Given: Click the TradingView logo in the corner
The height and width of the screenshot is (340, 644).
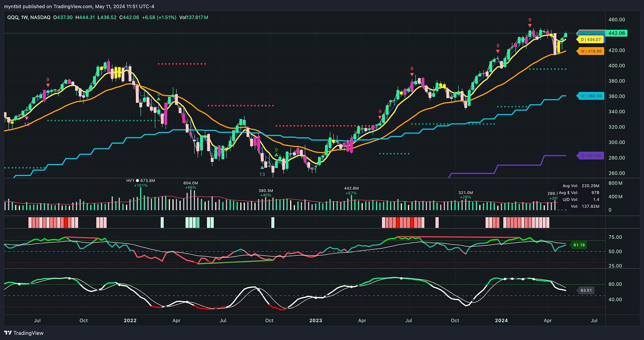Looking at the screenshot, I should pyautogui.click(x=24, y=333).
